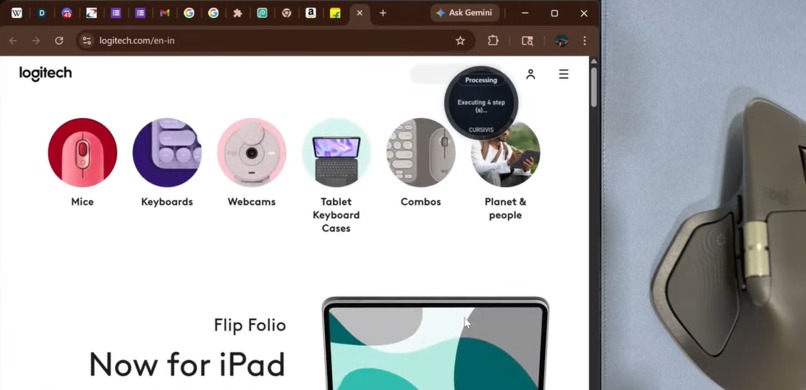The height and width of the screenshot is (390, 806).
Task: Click the page vertical scrollbar thumb
Action: point(594,86)
